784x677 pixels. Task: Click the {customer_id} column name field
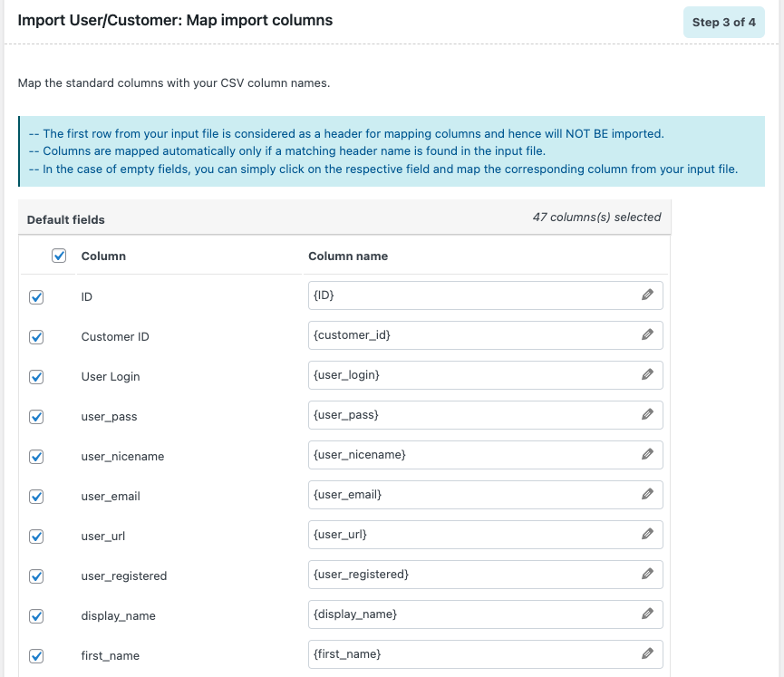pos(486,335)
